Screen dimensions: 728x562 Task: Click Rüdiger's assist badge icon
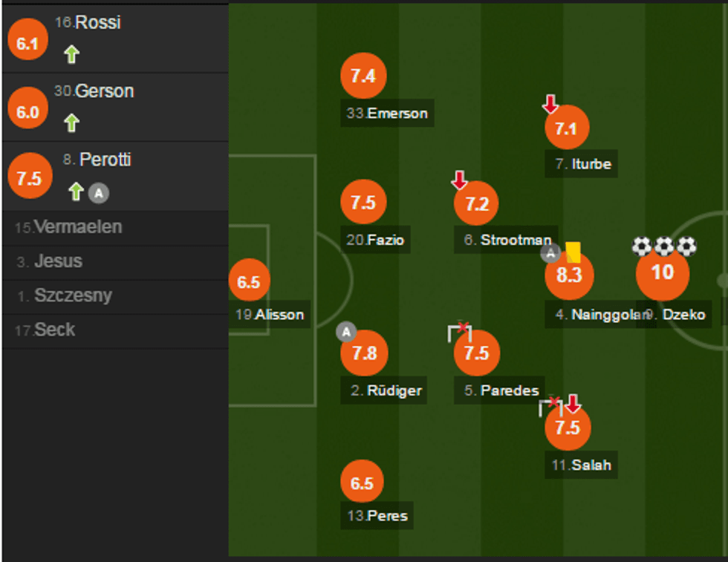[x=346, y=332]
